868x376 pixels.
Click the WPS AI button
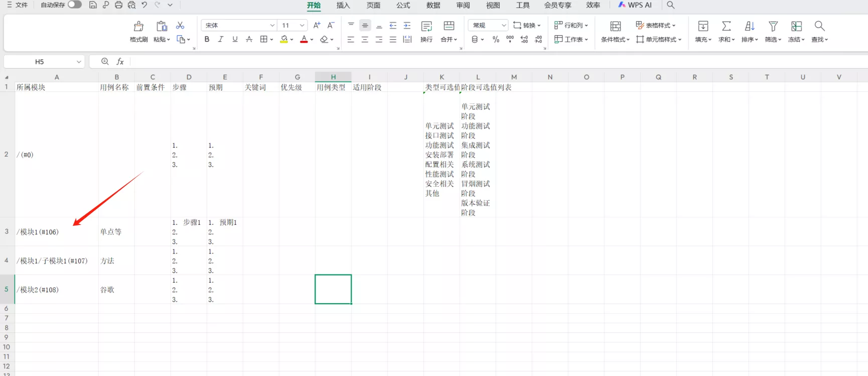tap(635, 5)
